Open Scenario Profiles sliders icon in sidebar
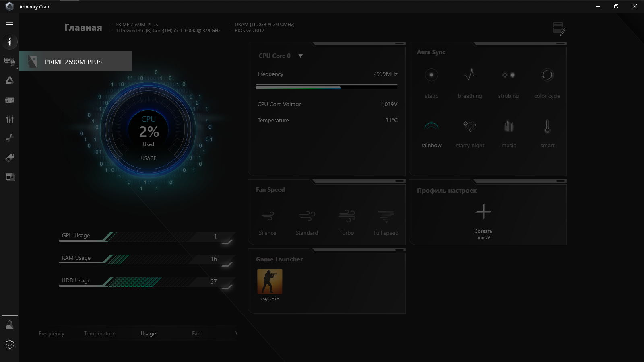 (10, 119)
